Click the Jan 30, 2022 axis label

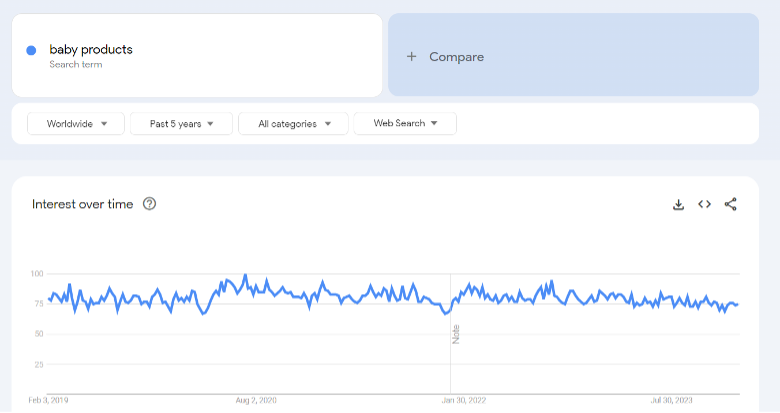pyautogui.click(x=464, y=400)
